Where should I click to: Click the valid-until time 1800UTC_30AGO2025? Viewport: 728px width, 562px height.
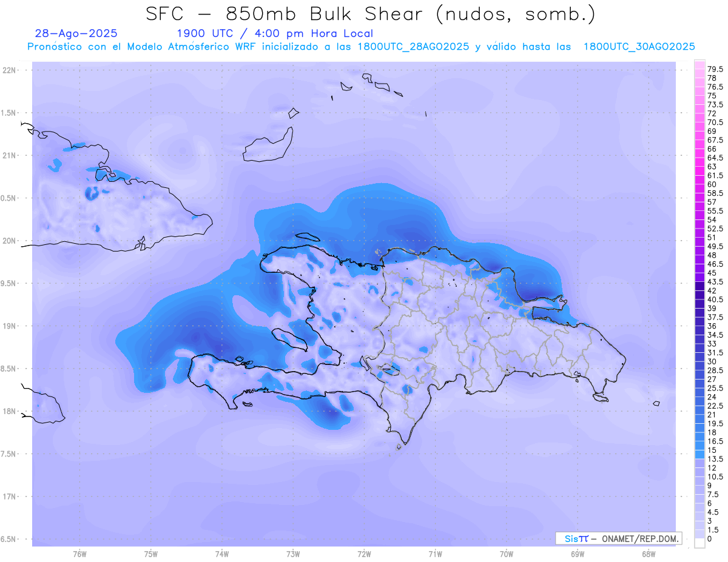point(639,47)
